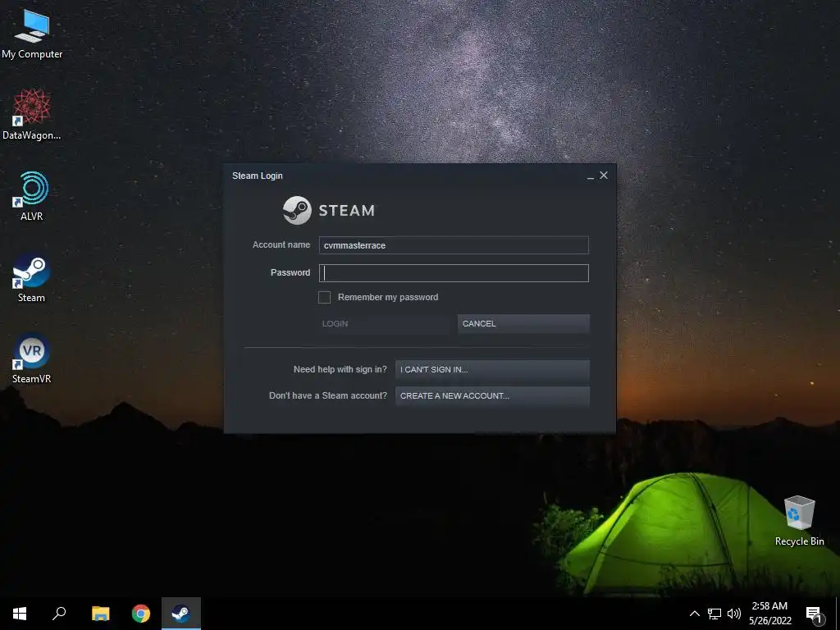Close the Steam Login window
The image size is (840, 630).
[604, 176]
